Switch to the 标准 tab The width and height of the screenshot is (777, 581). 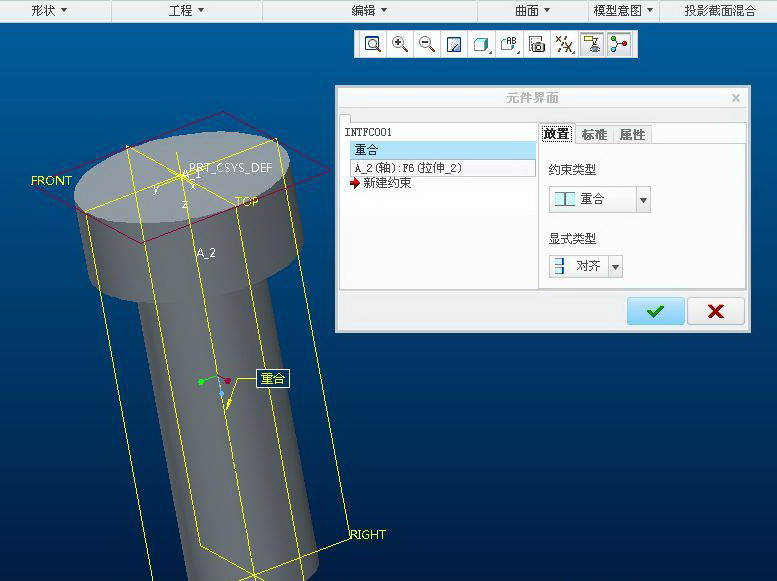594,134
